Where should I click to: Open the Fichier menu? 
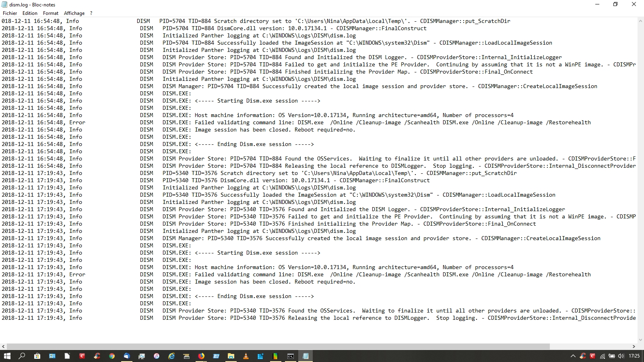10,13
